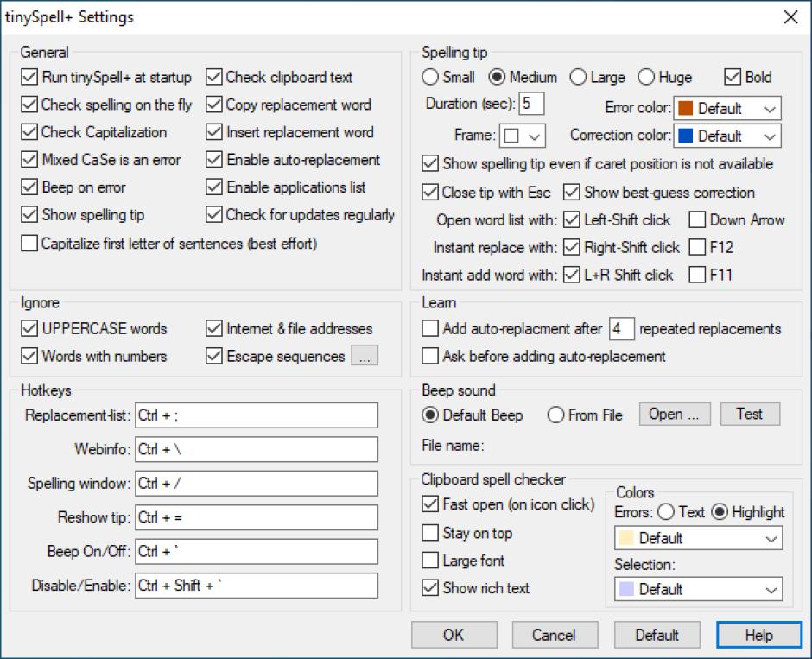Screen dimensions: 812x659
Task: Open the Correction color dropdown
Action: coord(727,136)
